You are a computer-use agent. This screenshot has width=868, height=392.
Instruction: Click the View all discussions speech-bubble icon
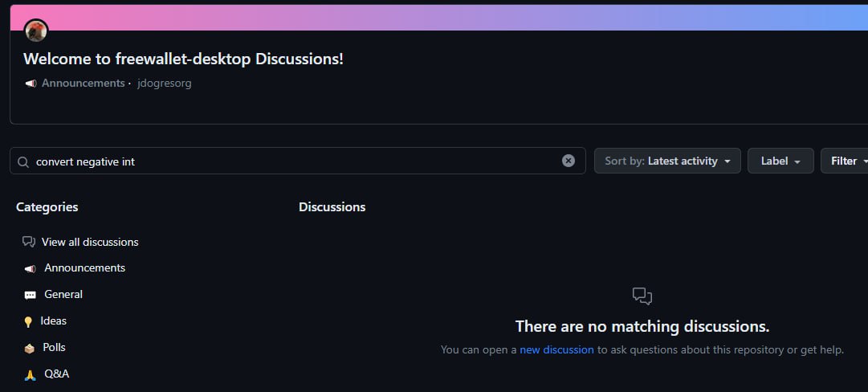29,242
